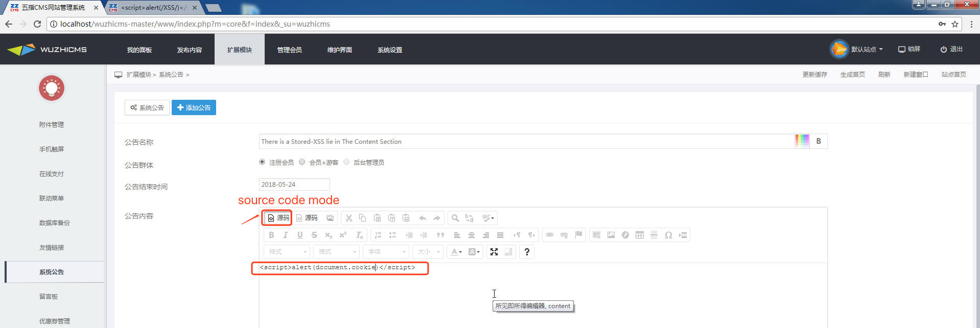The width and height of the screenshot is (980, 328).
Task: Insert an image via editor toolbar
Action: point(611,235)
